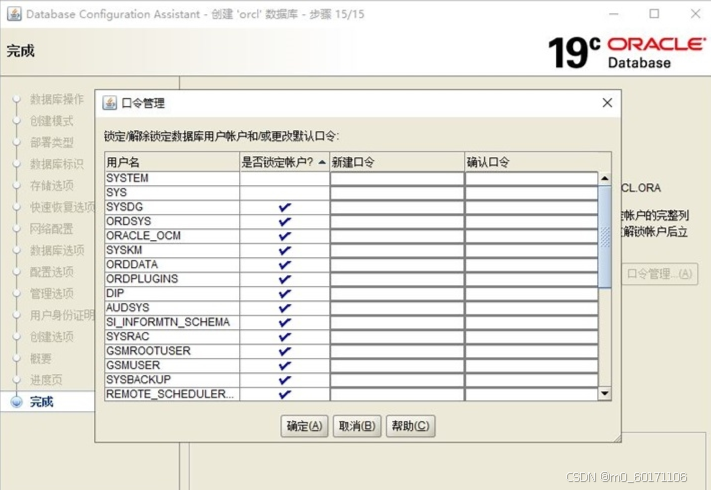The image size is (711, 490).
Task: Click 新建口令 field for SYS
Action: [x=397, y=193]
